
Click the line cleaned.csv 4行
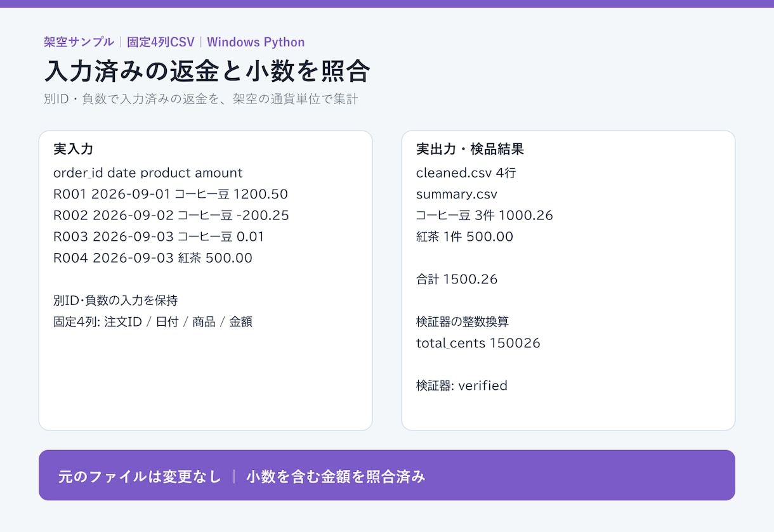point(466,172)
